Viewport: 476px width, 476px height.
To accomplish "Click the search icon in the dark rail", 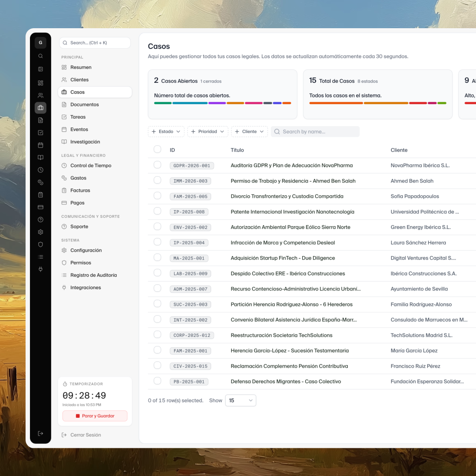I will click(41, 56).
